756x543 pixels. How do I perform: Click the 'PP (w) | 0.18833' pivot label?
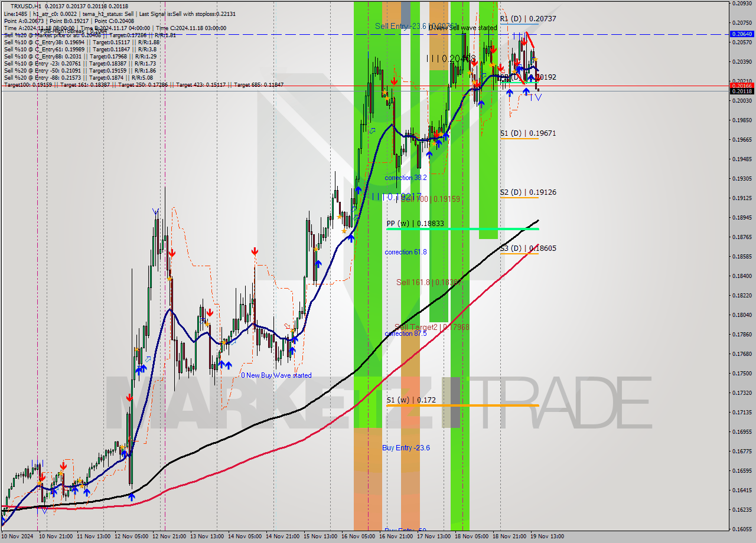[415, 224]
